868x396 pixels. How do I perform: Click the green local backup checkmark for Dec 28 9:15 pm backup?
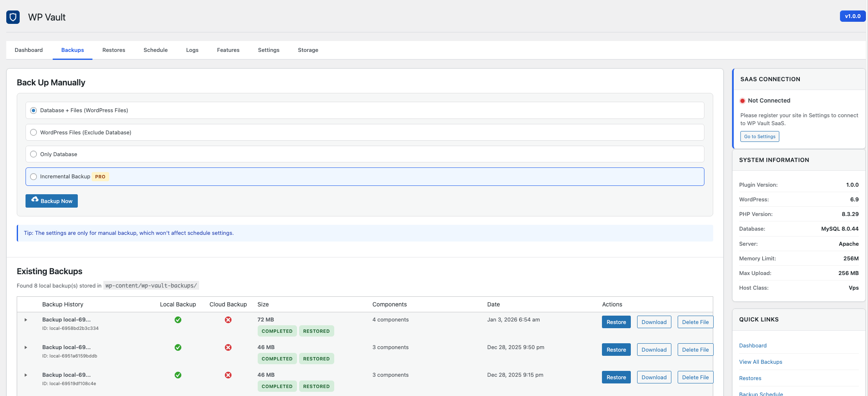178,375
